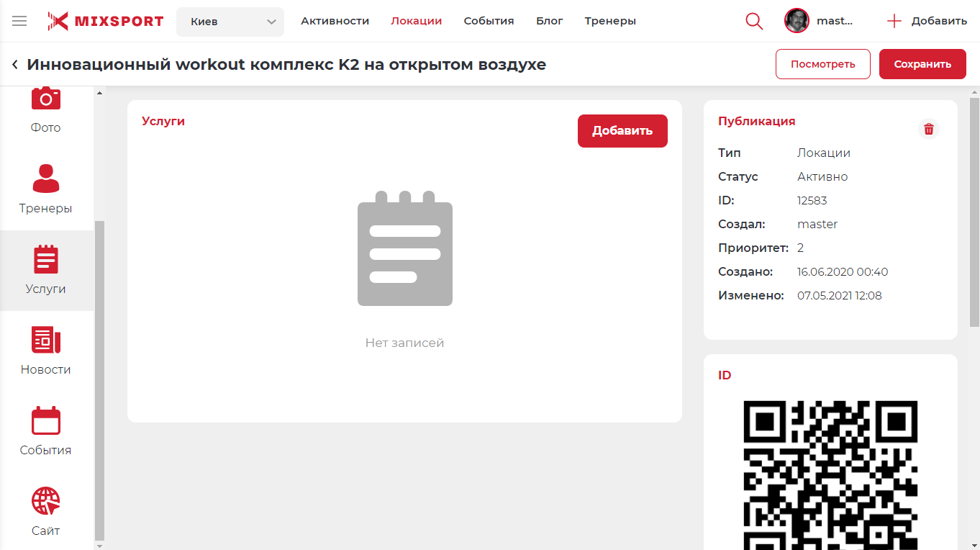
Task: Open the Тренеры sidebar section
Action: pos(46,189)
